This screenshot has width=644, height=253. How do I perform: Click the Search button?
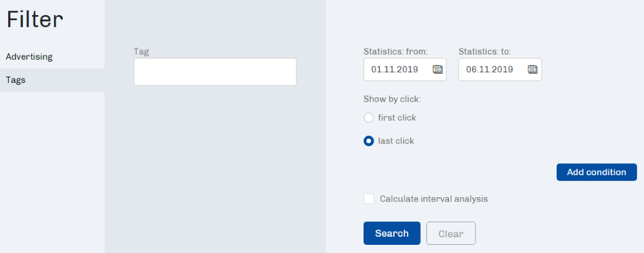pos(392,234)
